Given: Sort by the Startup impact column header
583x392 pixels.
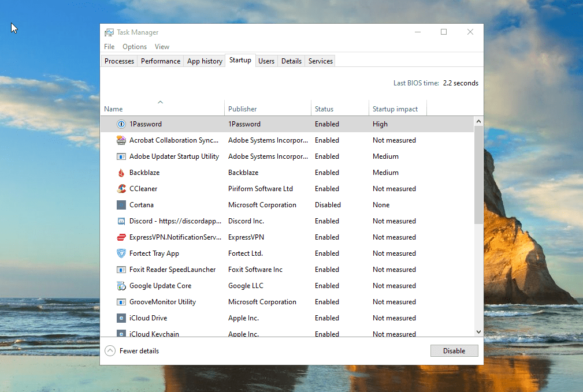Looking at the screenshot, I should pyautogui.click(x=398, y=107).
